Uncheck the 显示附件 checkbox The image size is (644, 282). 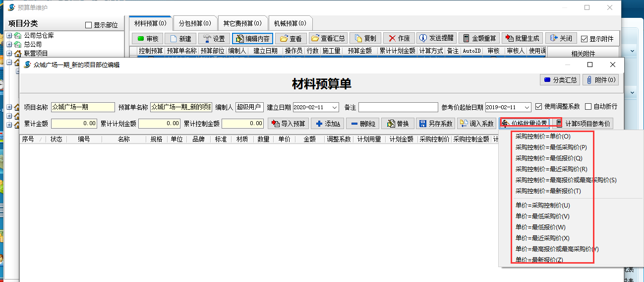584,39
